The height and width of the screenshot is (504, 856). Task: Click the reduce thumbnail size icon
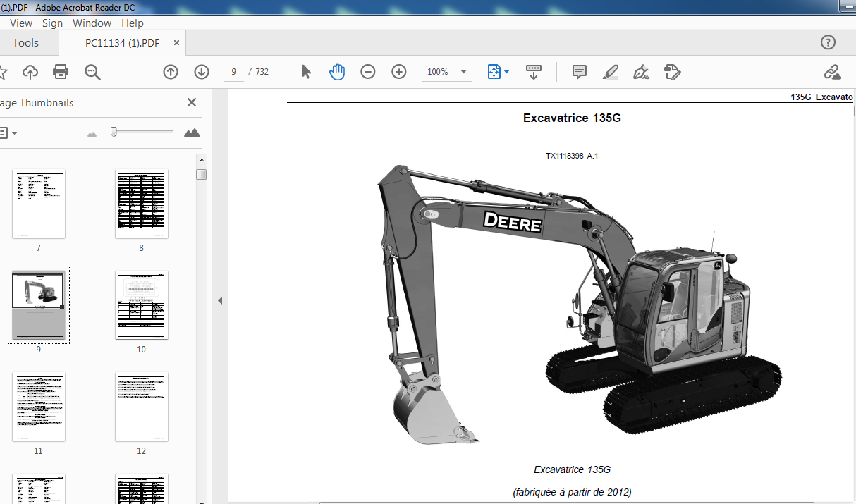click(92, 133)
